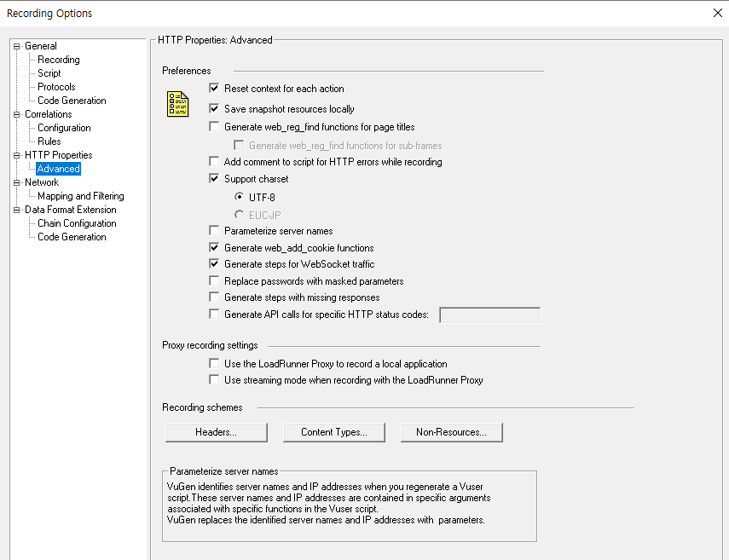Select Code Generation under Data Format Extension
The image size is (729, 560).
coord(72,237)
